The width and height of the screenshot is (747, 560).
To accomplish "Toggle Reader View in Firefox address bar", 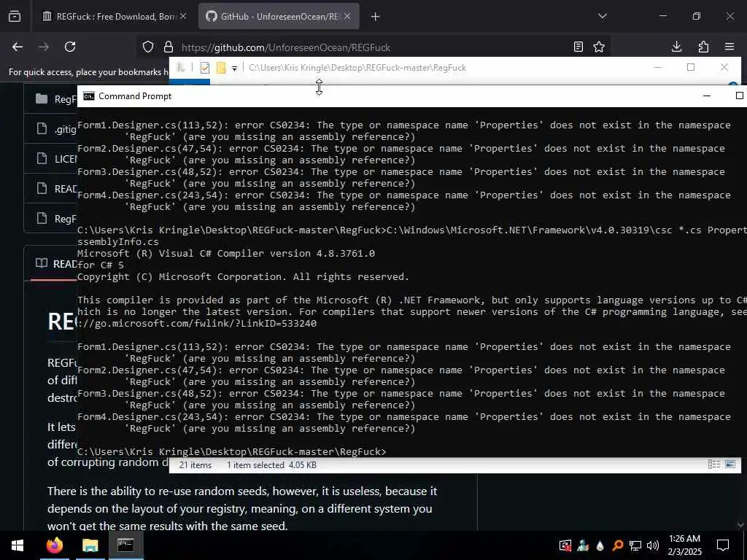I will click(x=578, y=47).
